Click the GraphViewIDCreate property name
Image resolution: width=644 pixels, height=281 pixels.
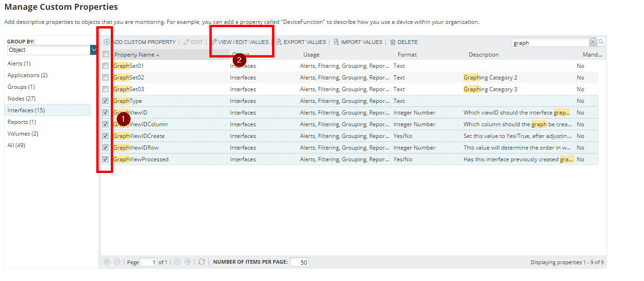[x=139, y=136]
